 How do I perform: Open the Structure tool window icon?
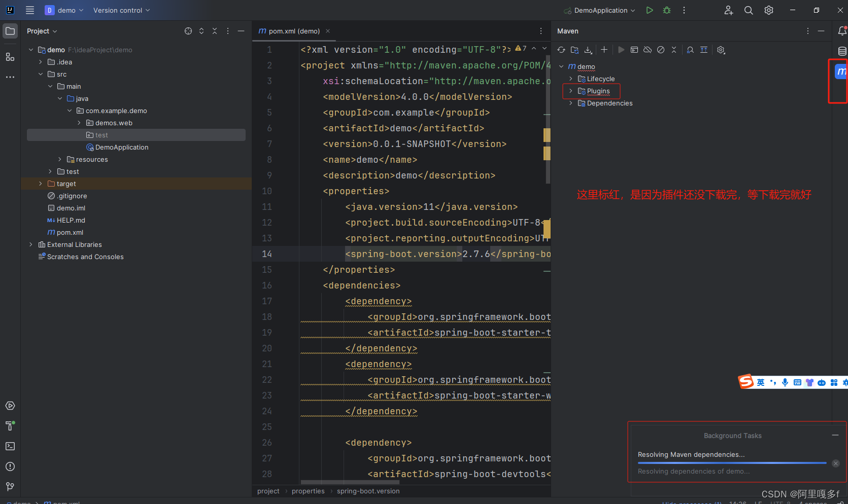point(10,57)
